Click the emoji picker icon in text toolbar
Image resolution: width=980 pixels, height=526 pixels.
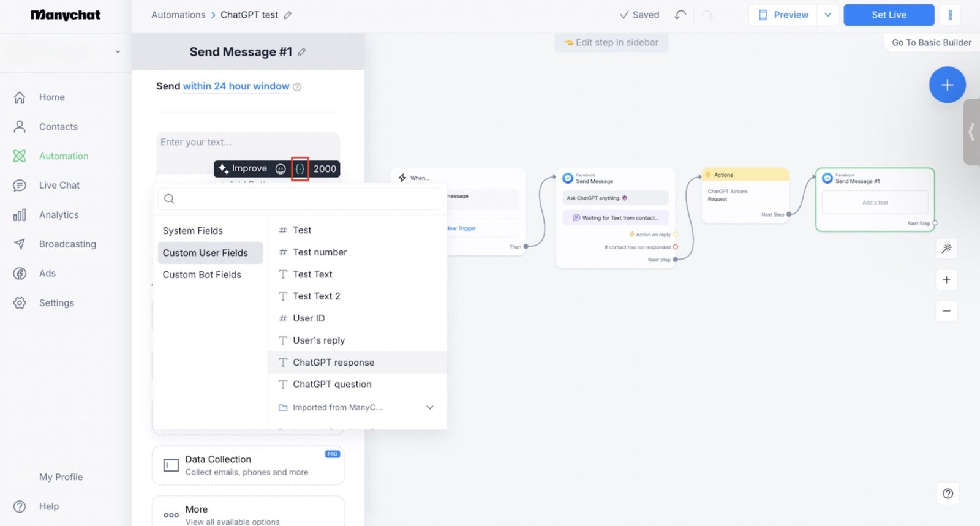coord(281,169)
